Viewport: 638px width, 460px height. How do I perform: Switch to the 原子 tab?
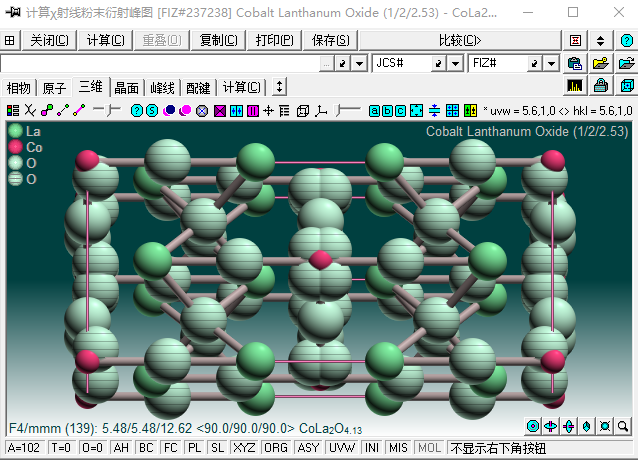click(54, 87)
